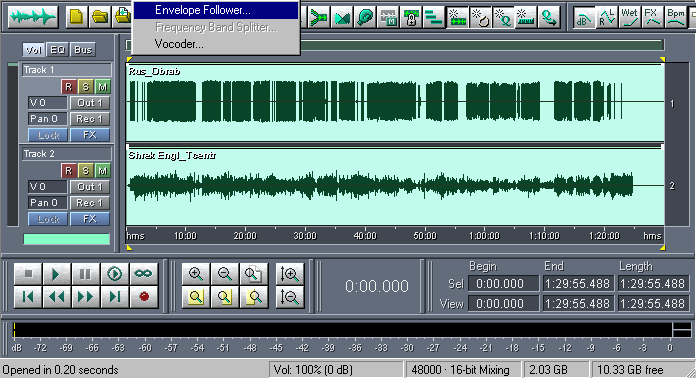Click the New Session toolbar icon
Image resolution: width=696 pixels, height=378 pixels.
tap(76, 17)
